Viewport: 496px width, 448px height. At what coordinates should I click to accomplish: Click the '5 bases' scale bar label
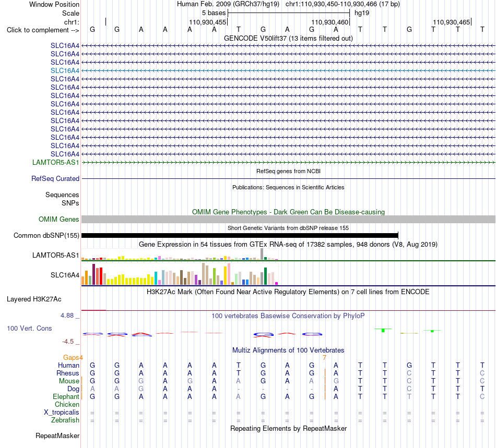click(214, 13)
